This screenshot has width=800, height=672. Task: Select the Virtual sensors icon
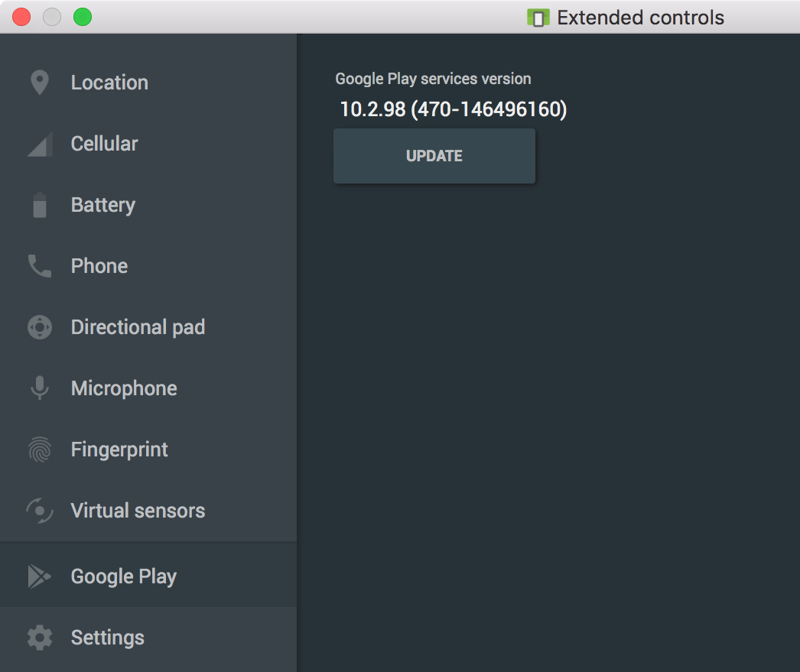tap(40, 511)
